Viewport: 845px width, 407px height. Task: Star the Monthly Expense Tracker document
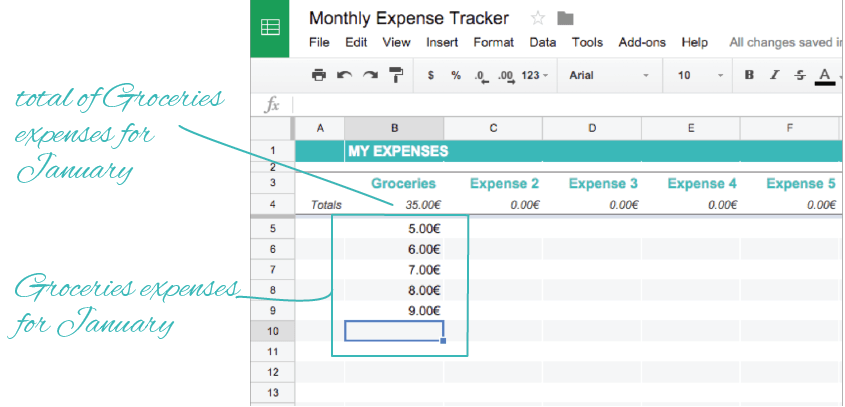537,18
